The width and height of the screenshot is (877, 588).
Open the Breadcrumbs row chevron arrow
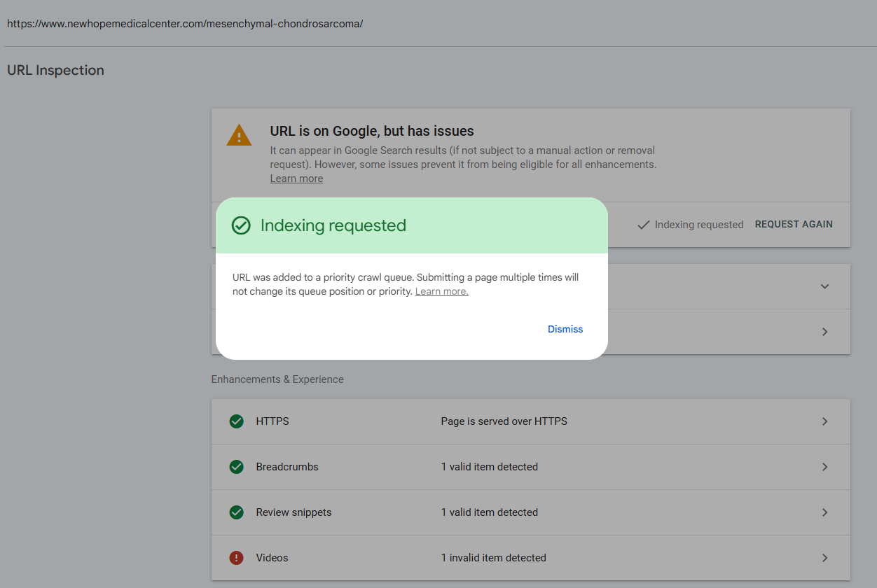[824, 467]
